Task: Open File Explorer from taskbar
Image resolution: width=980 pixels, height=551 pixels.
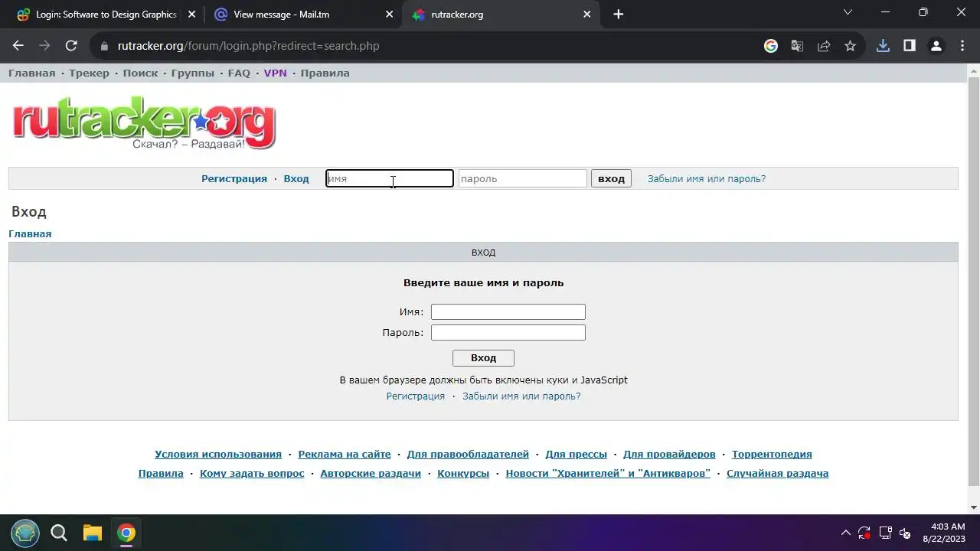Action: click(93, 533)
